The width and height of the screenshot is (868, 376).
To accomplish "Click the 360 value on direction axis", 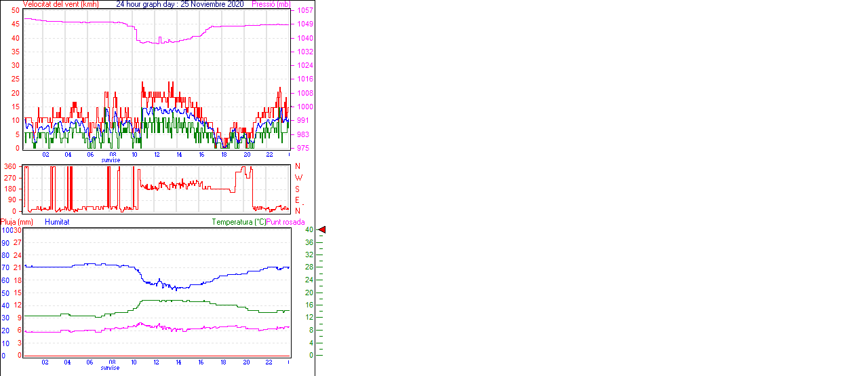I will click(10, 166).
